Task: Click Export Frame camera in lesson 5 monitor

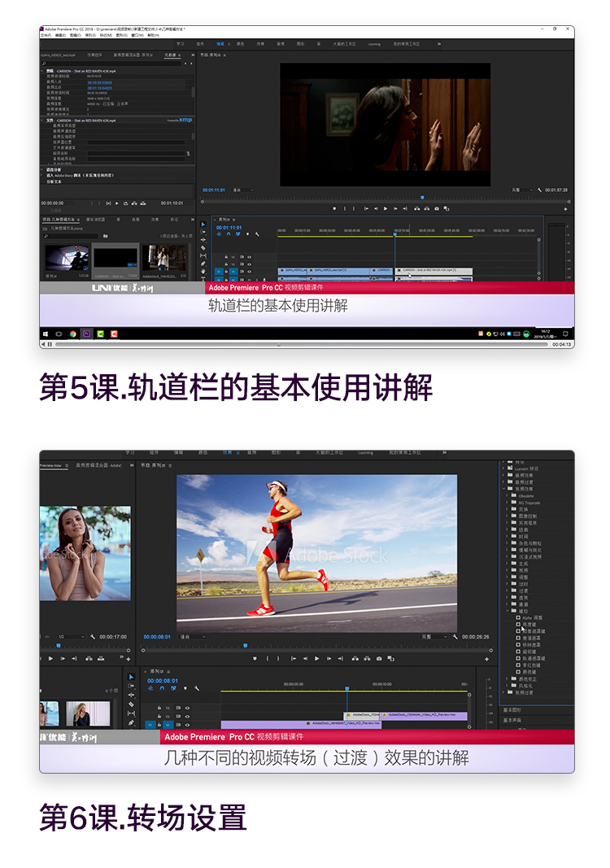Action: 437,209
